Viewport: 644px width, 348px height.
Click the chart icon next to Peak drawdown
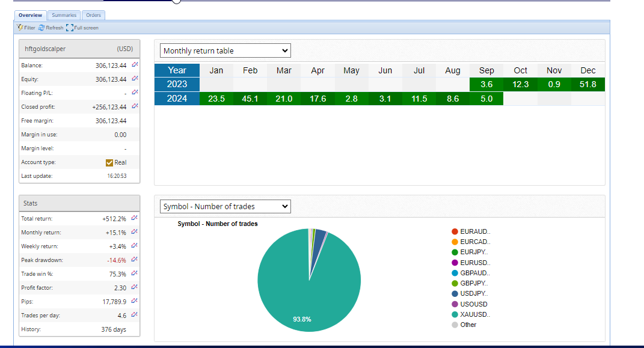(135, 260)
